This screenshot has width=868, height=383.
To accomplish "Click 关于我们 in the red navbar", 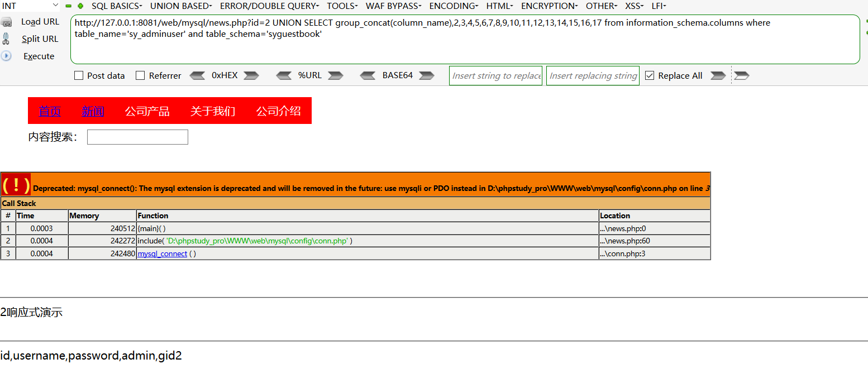I will click(213, 111).
